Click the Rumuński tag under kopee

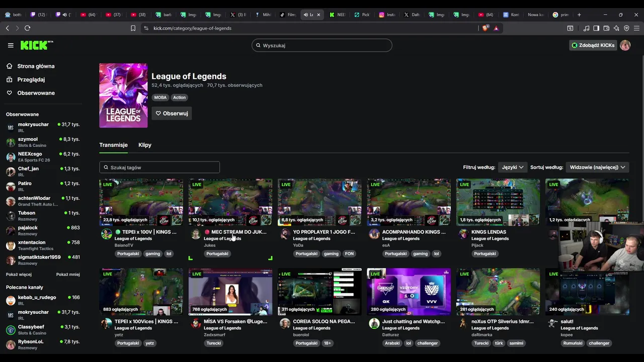pos(572,343)
